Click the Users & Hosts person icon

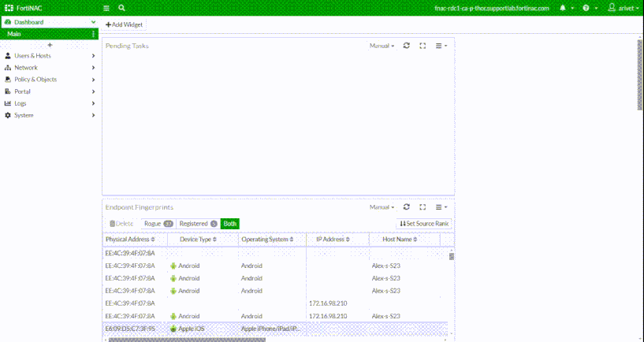(x=8, y=56)
